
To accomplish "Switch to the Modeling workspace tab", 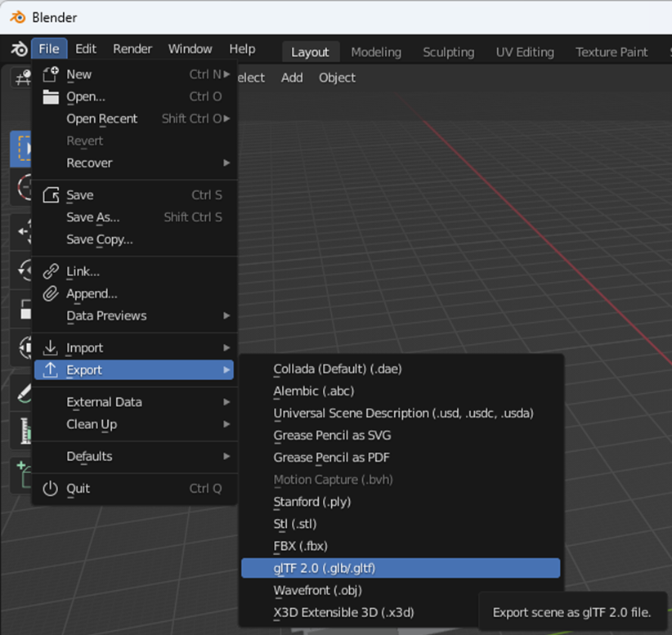I will (376, 51).
